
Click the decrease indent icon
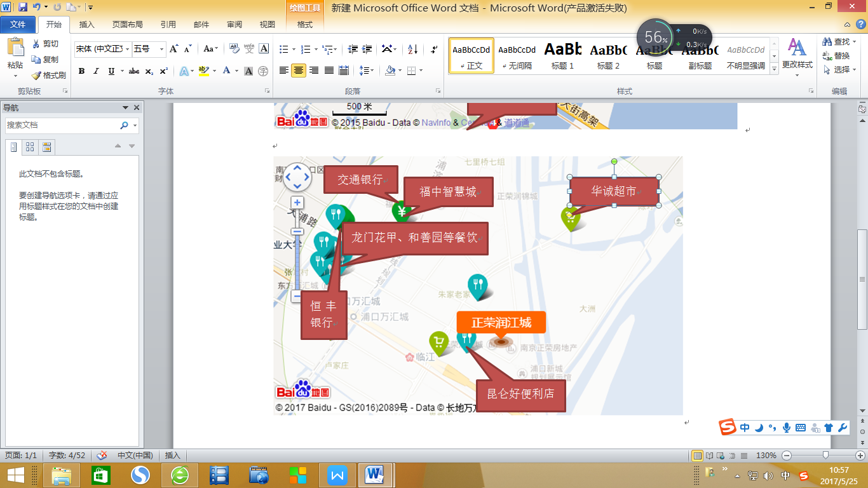click(351, 49)
